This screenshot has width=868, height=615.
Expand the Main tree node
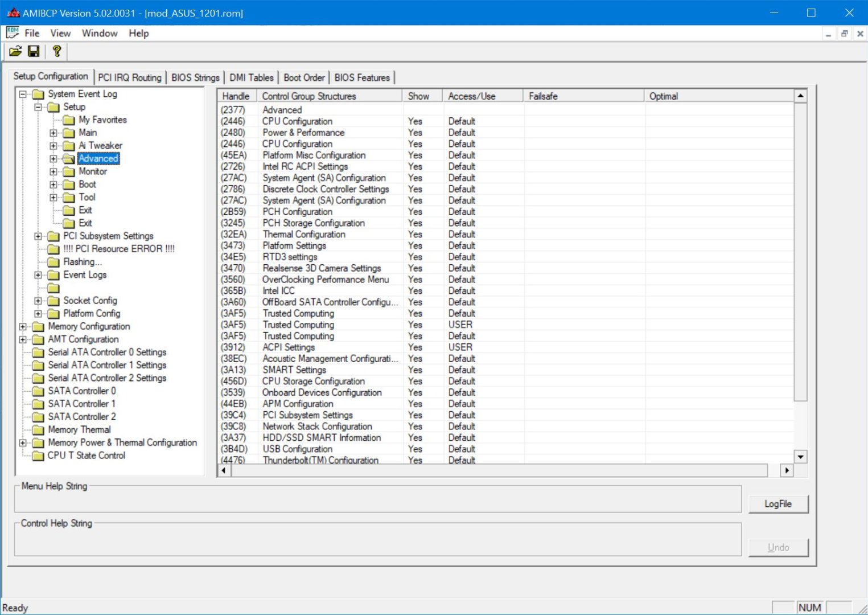[54, 133]
